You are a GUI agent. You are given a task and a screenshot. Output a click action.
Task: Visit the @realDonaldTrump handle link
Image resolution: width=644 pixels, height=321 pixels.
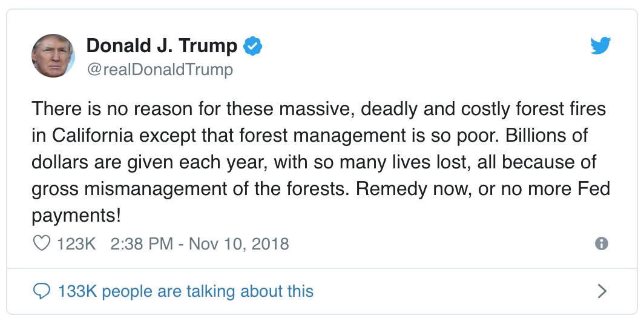pos(159,70)
